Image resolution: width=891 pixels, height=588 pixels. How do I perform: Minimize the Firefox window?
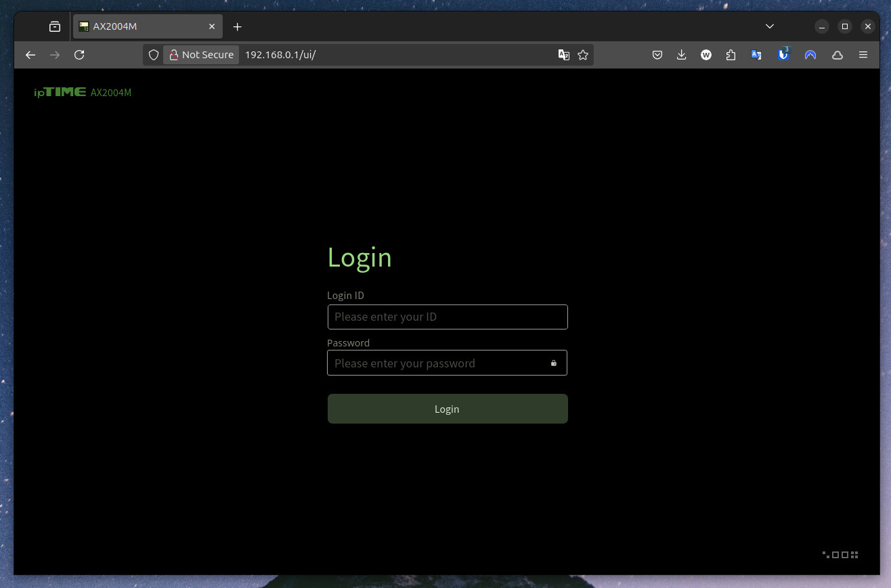[822, 27]
